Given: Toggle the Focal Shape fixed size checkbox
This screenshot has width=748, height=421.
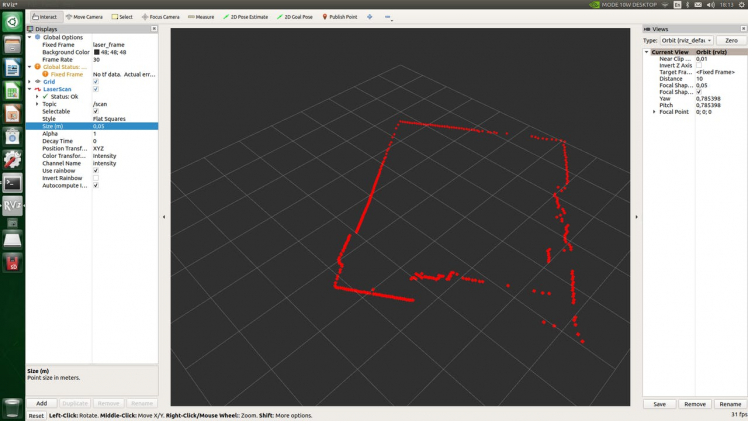Looking at the screenshot, I should coord(699,92).
